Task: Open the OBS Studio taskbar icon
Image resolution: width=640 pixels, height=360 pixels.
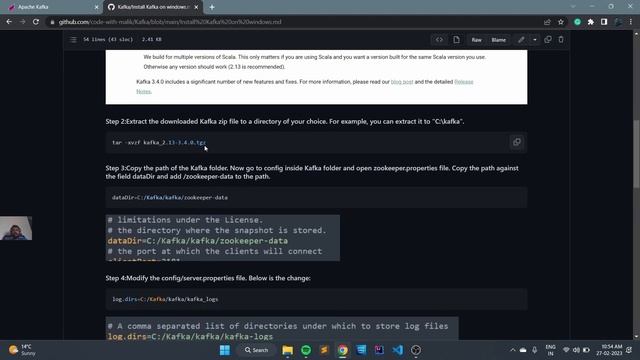Action: coord(416,350)
